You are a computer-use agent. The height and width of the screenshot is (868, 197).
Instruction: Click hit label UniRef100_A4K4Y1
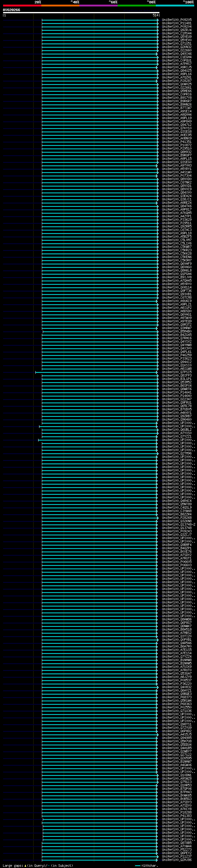177,413
